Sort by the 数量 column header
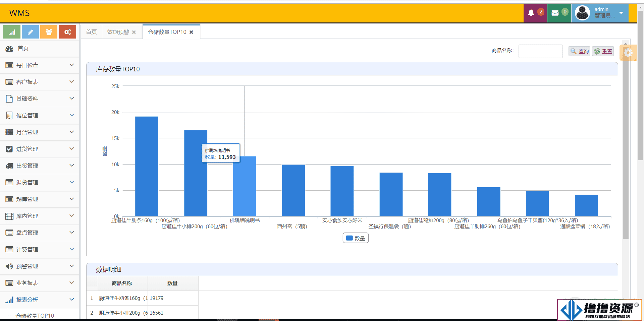 click(172, 283)
